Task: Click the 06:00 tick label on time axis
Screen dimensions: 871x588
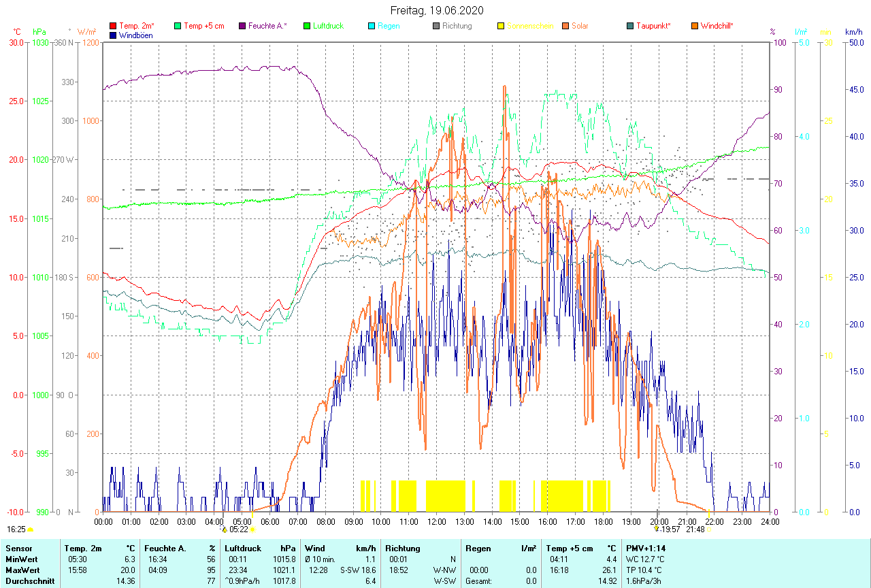Action: 269,521
